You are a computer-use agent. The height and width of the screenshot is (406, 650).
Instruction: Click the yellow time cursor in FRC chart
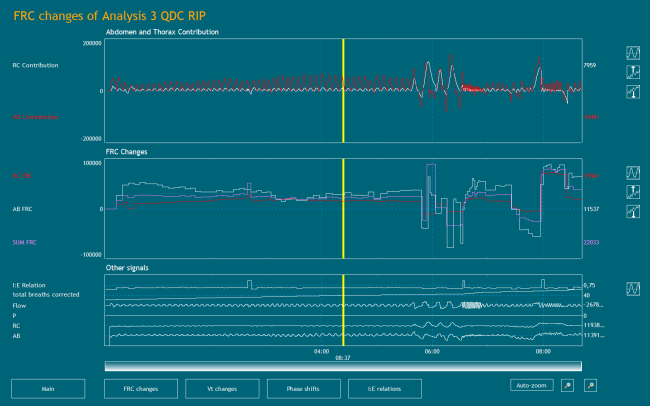[343, 208]
